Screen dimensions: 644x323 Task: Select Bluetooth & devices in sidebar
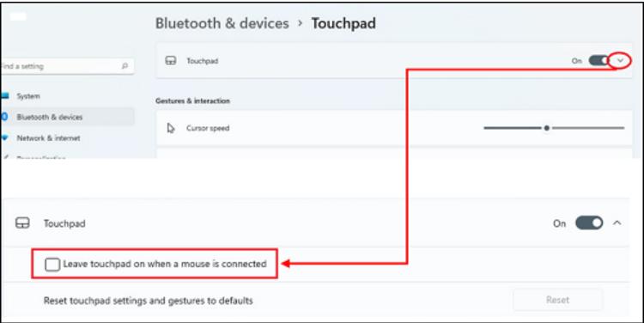[50, 117]
